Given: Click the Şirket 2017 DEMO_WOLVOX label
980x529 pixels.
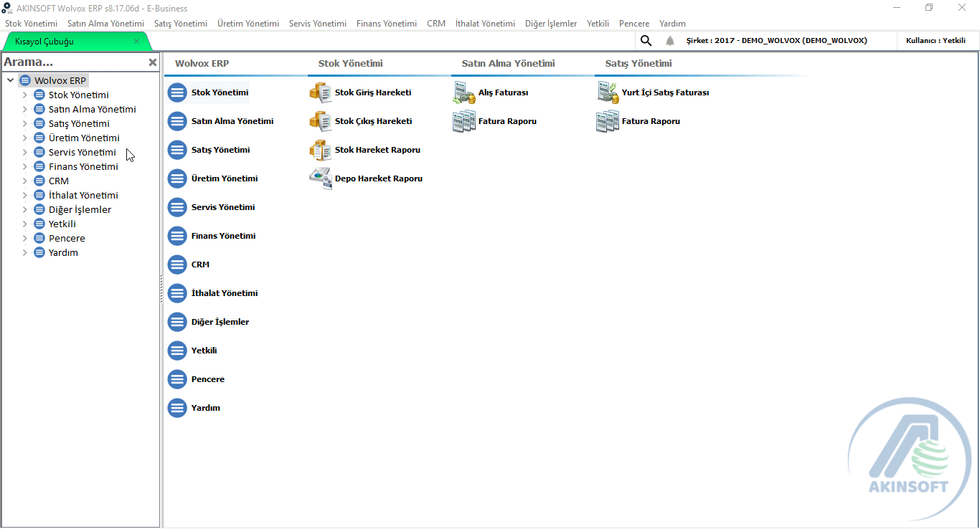Looking at the screenshot, I should [777, 41].
